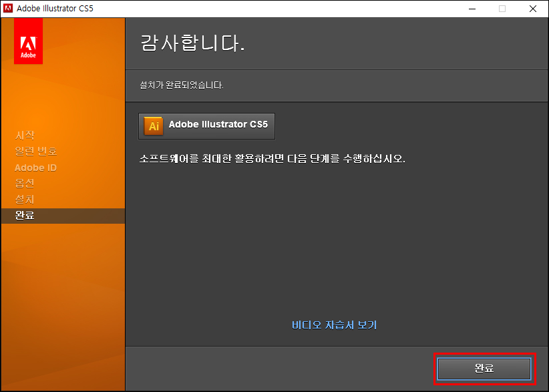The width and height of the screenshot is (549, 392).
Task: Click the 설치가 완료되었습니다. message
Action: click(182, 85)
